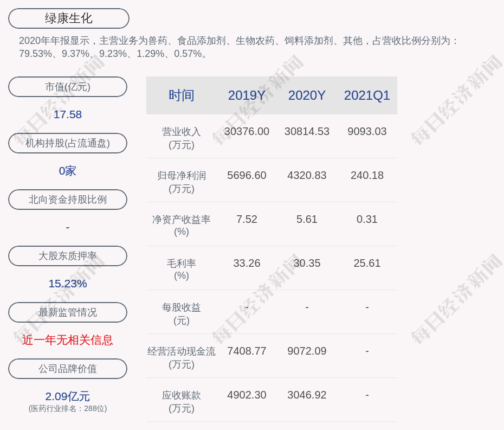Click the 15.23% pledge rate value
Screen dimensions: 504x430
pos(68,284)
